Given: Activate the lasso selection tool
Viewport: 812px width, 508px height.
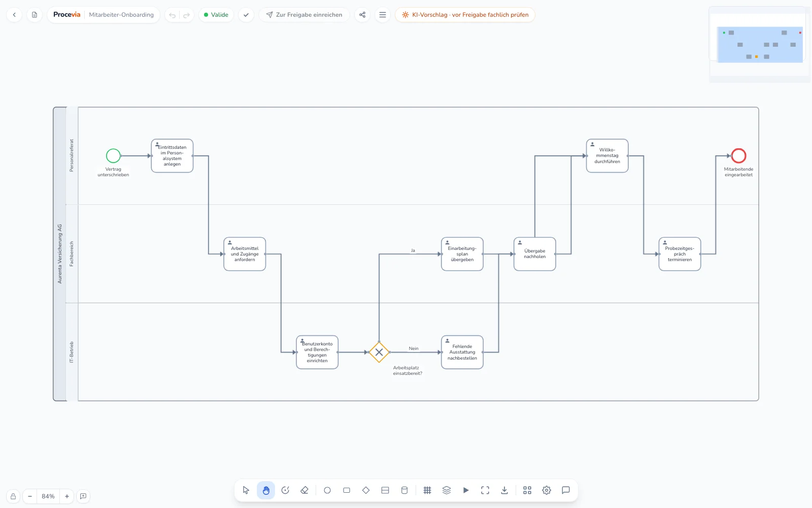Looking at the screenshot, I should pyautogui.click(x=285, y=490).
